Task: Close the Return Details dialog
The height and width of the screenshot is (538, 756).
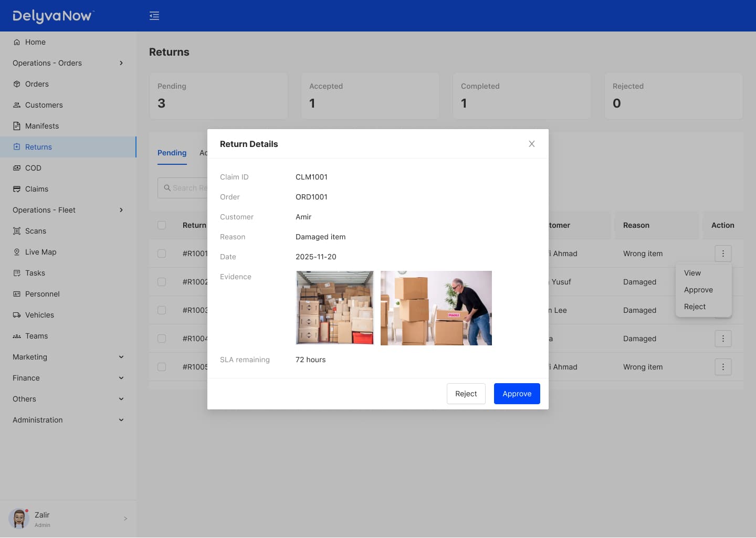Action: point(532,144)
